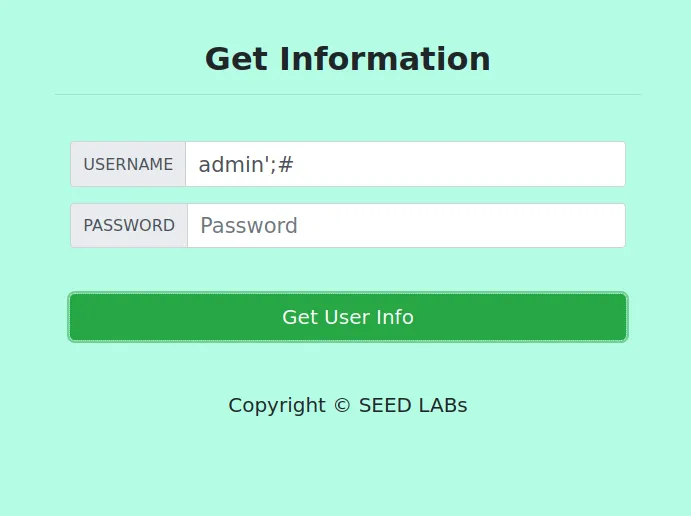691x516 pixels.
Task: Focus the Username input field
Action: click(x=405, y=164)
